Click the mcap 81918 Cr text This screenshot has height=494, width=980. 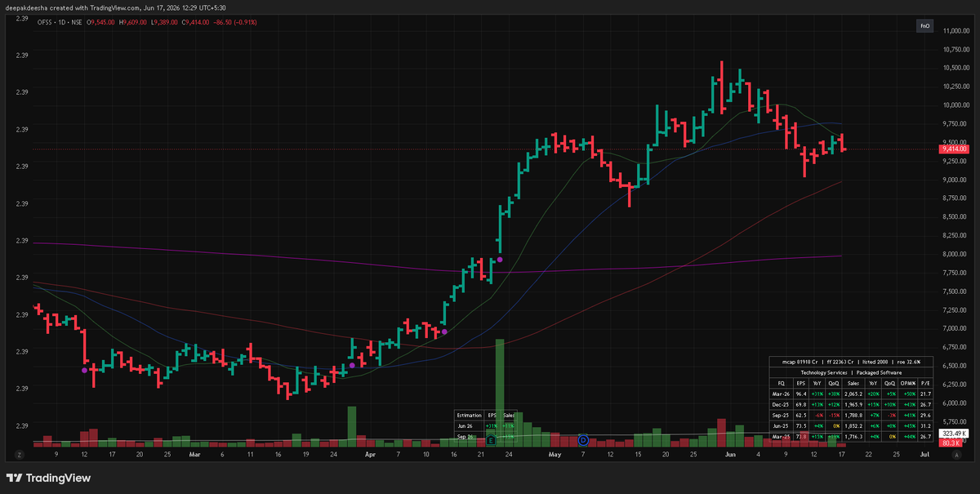tap(800, 363)
